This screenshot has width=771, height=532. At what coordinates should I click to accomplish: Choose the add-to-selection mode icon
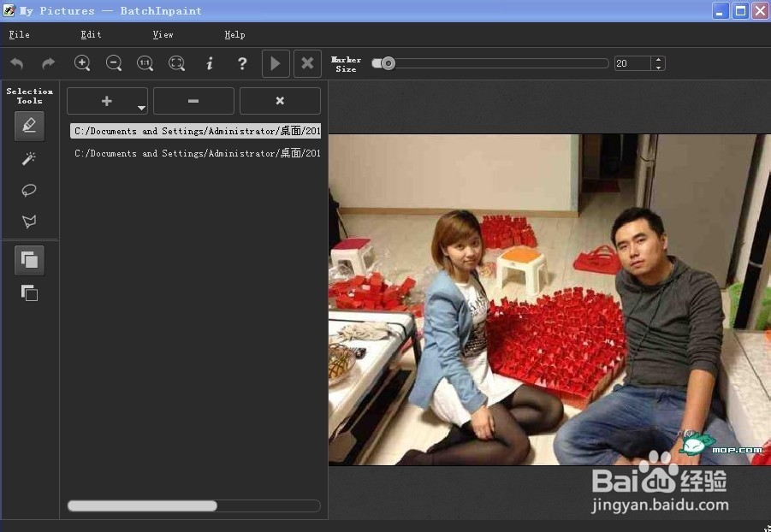tap(29, 260)
